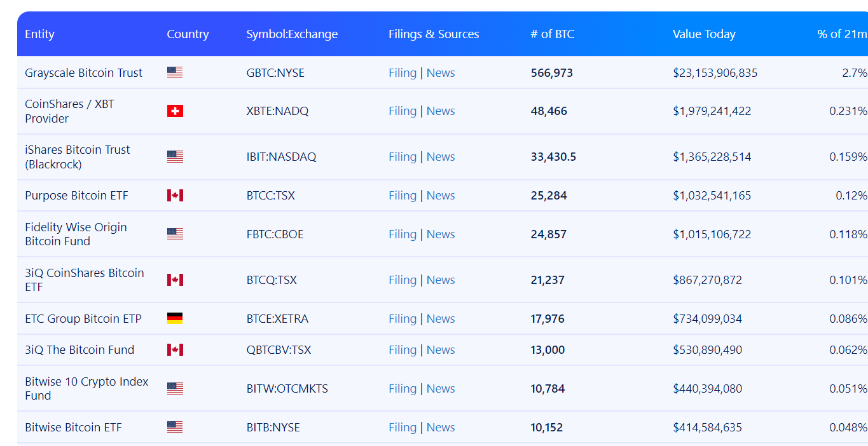Click the 'Symbol:Exchange' column header

pyautogui.click(x=292, y=34)
